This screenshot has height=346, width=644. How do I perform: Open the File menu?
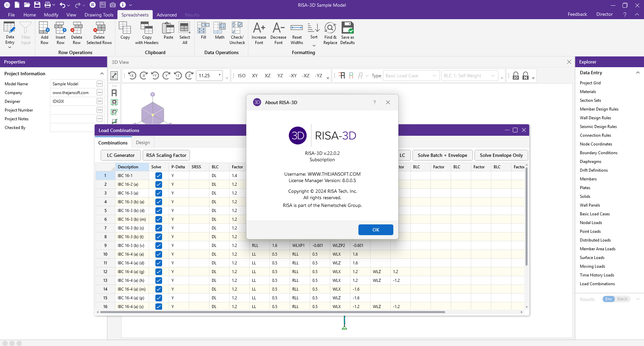click(x=11, y=15)
